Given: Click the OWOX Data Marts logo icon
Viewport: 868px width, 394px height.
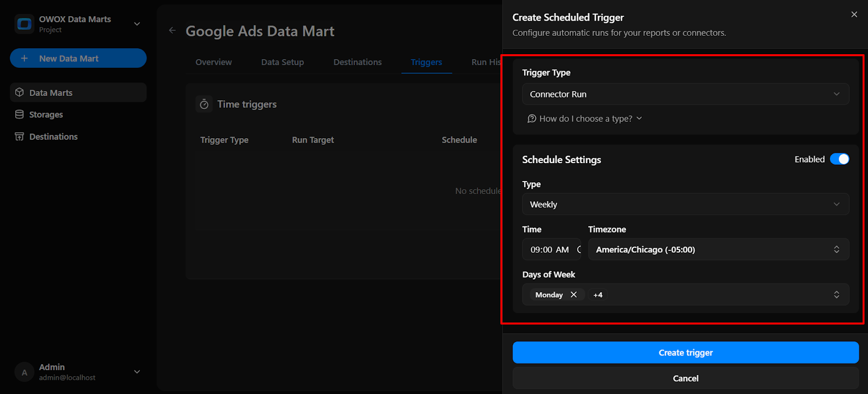Looking at the screenshot, I should coord(24,24).
